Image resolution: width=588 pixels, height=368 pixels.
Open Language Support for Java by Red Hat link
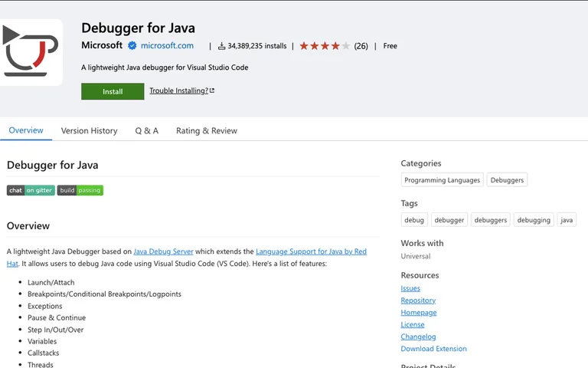coord(311,251)
